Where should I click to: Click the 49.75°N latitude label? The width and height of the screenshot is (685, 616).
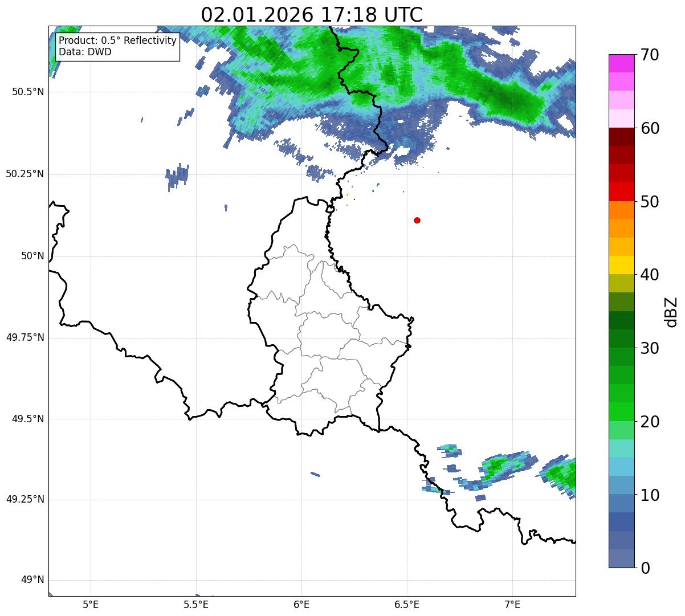(x=25, y=337)
